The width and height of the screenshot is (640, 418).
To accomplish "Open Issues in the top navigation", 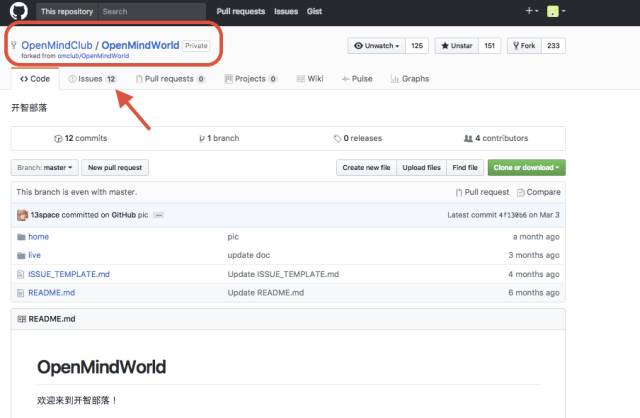I will [x=286, y=11].
